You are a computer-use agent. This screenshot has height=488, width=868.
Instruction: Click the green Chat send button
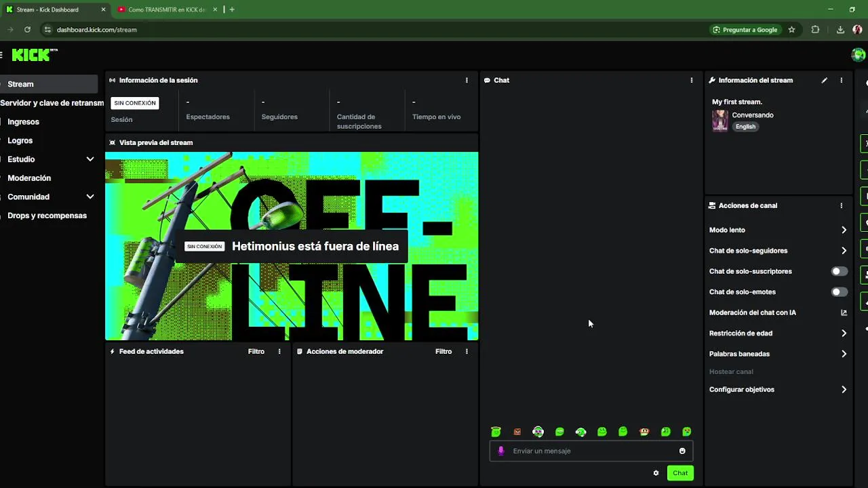680,473
